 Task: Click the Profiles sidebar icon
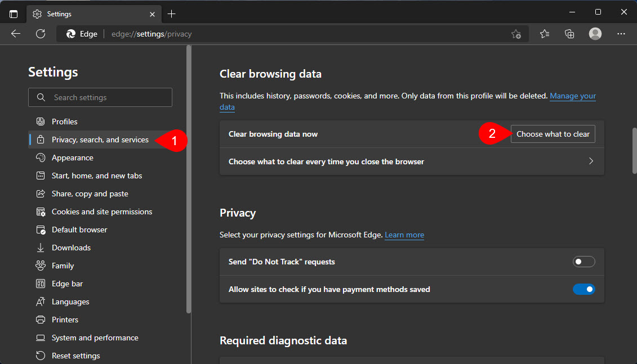41,122
